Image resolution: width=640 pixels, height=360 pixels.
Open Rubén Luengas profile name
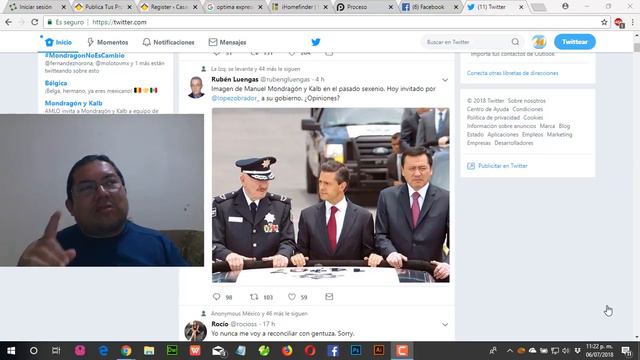pyautogui.click(x=235, y=79)
